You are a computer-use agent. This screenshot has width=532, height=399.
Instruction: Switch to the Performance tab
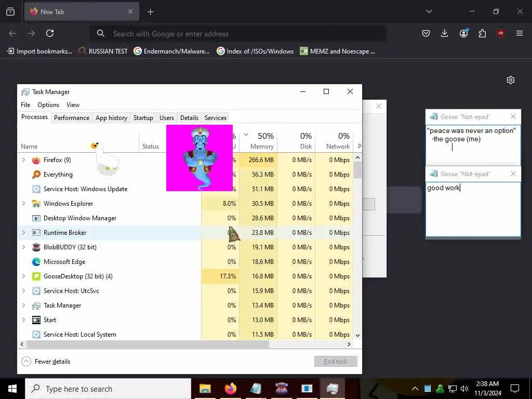[x=72, y=118]
